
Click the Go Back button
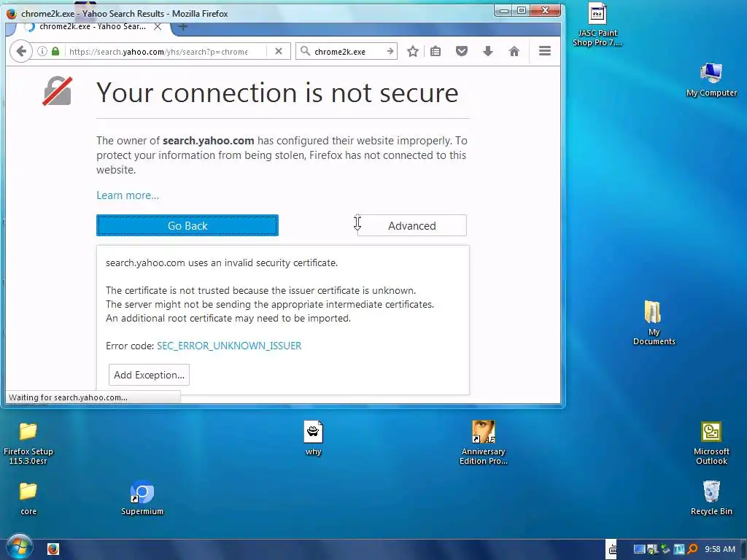(x=187, y=226)
